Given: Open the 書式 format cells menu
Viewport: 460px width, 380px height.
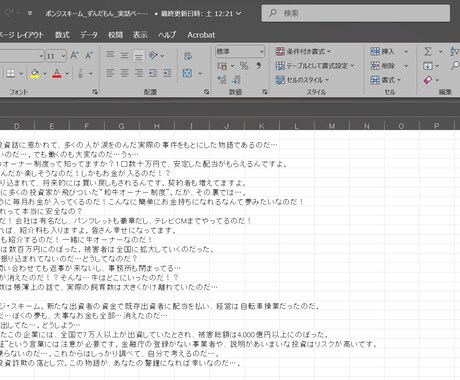Looking at the screenshot, I should tap(385, 80).
